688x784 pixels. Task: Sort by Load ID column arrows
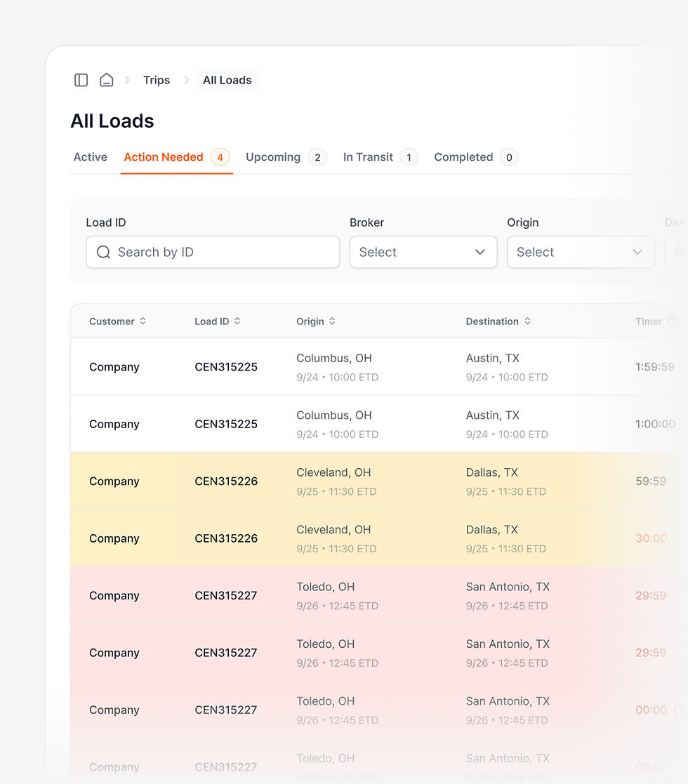pyautogui.click(x=237, y=321)
